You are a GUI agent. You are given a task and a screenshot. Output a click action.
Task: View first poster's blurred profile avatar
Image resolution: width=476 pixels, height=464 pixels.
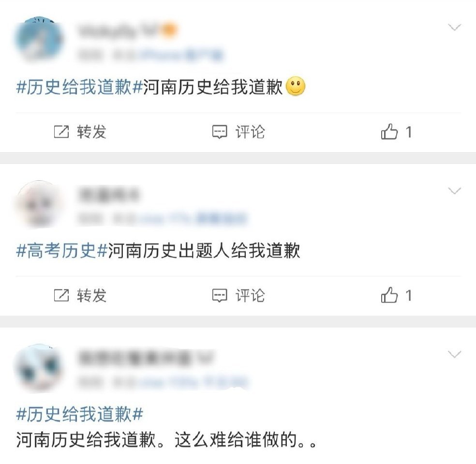coord(39,40)
